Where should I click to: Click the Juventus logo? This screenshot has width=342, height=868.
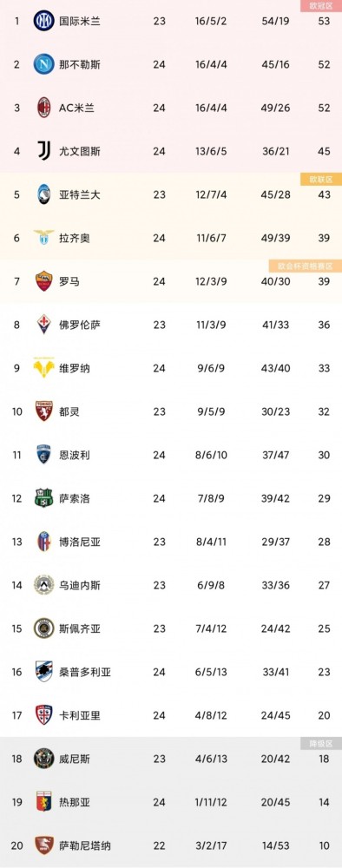43,151
